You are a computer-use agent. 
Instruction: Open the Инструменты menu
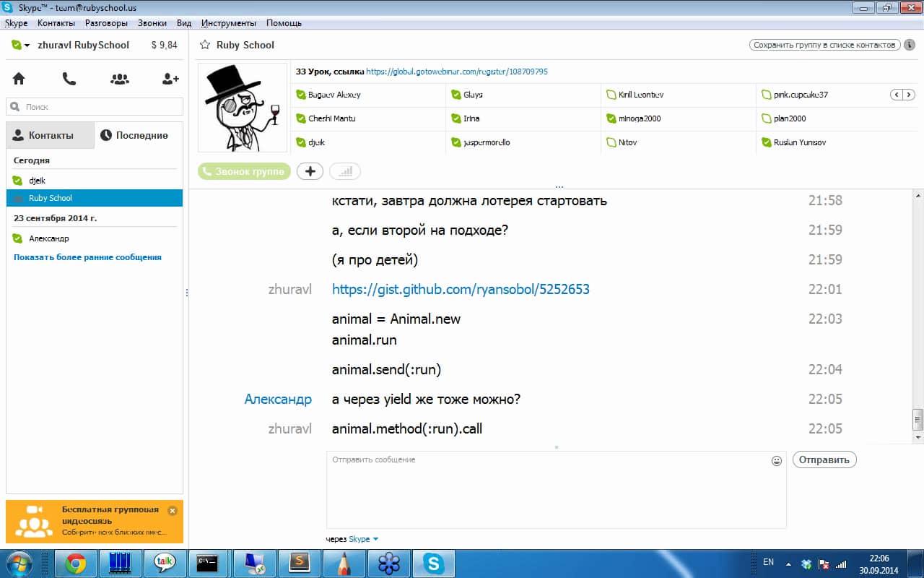pos(229,23)
